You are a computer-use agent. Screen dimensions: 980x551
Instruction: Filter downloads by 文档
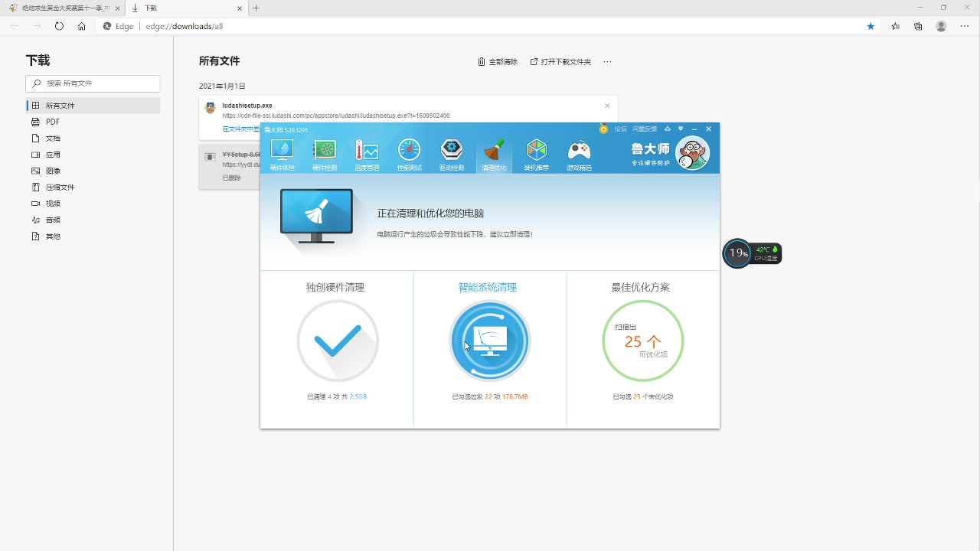point(93,139)
